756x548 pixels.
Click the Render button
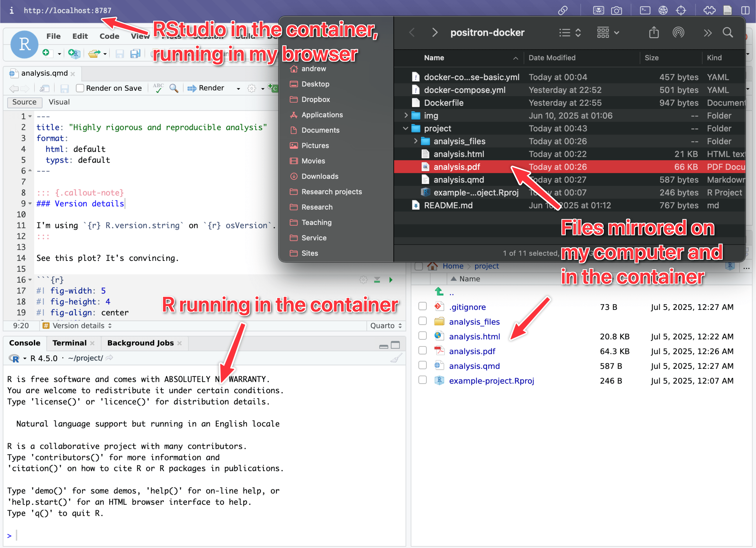[x=206, y=88]
